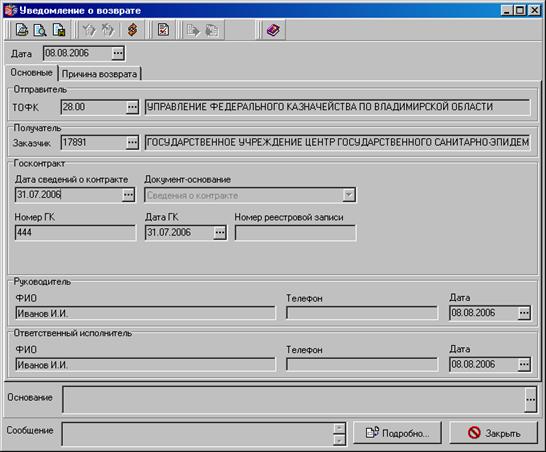Screen dimensions: 546x452
Task: Open print preview with magnifier icon
Action: click(x=40, y=30)
